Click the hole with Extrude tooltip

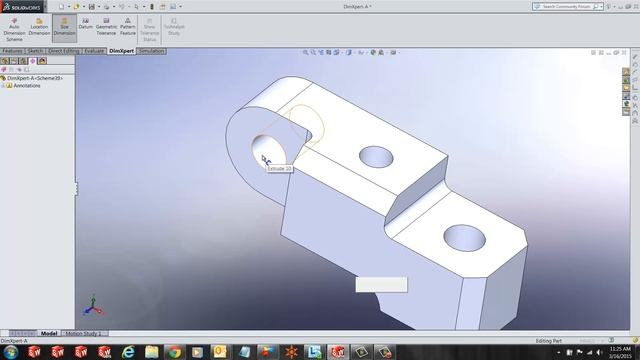268,153
